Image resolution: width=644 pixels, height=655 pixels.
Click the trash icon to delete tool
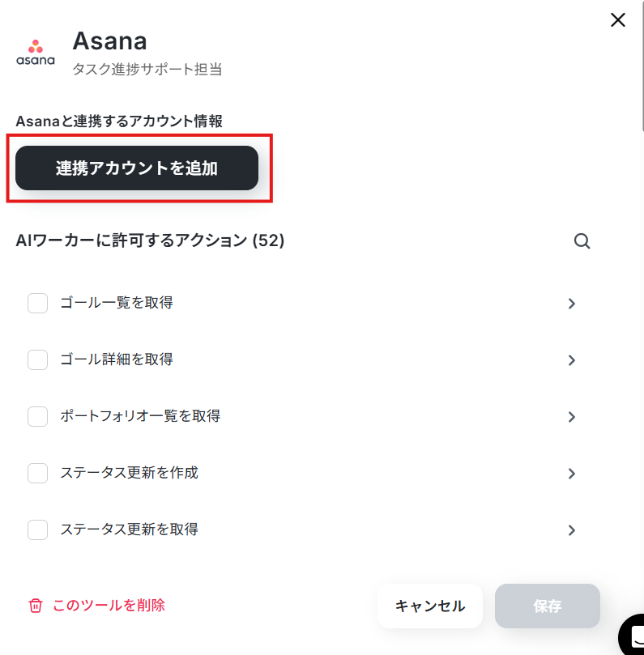click(36, 606)
